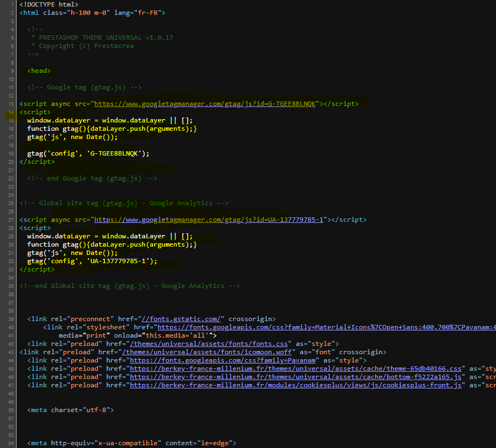Click the 'Global site tag' opening comment
The height and width of the screenshot is (448, 496).
click(x=124, y=203)
